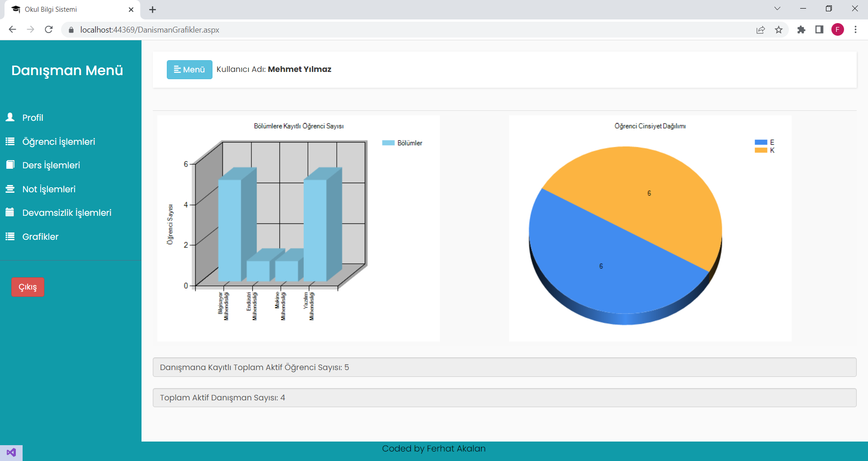Toggle the bookmark star for this page
Viewport: 868px width, 461px height.
coord(779,29)
